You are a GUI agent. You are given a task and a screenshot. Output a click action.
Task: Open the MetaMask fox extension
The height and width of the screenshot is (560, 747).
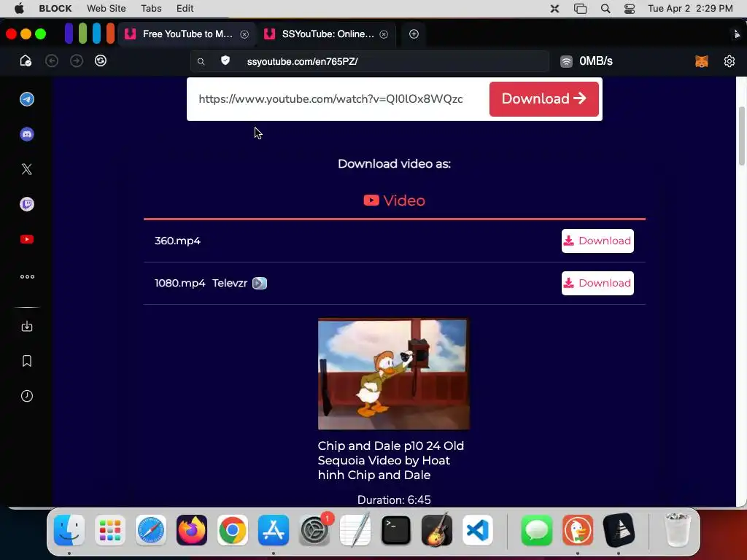pyautogui.click(x=702, y=61)
